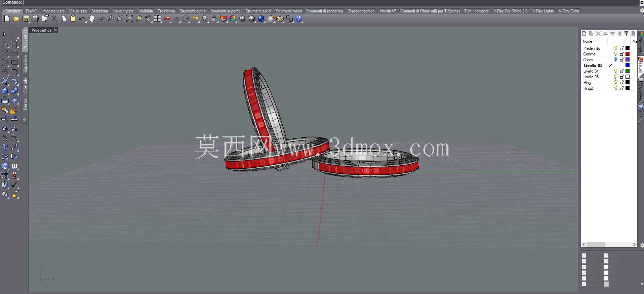Viewport: 644px width, 294px height.
Task: Cut selection with the scissors icon
Action: 54,19
